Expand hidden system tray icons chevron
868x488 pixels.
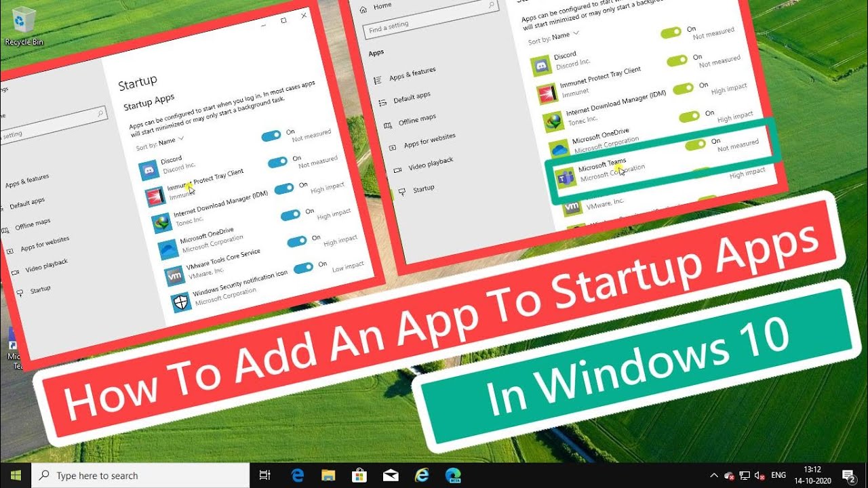tap(714, 475)
